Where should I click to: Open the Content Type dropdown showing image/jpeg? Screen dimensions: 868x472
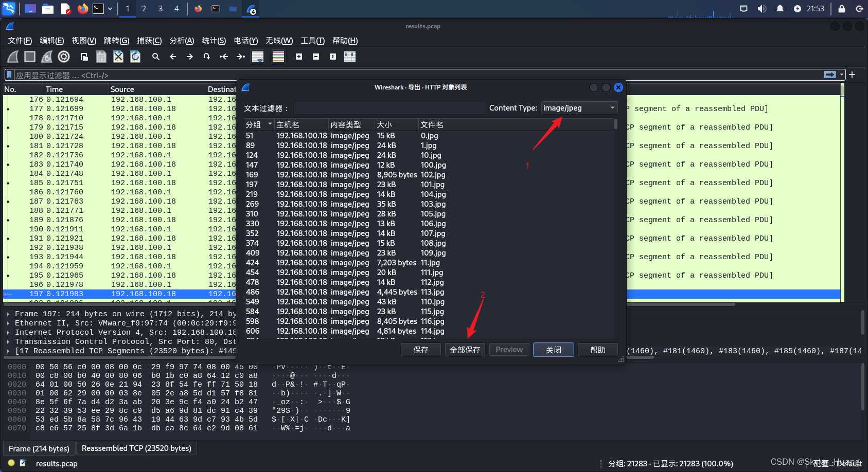[x=578, y=107]
